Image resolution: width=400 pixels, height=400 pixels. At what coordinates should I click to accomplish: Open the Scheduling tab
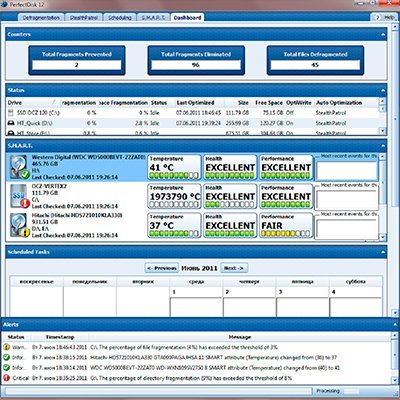(x=120, y=18)
